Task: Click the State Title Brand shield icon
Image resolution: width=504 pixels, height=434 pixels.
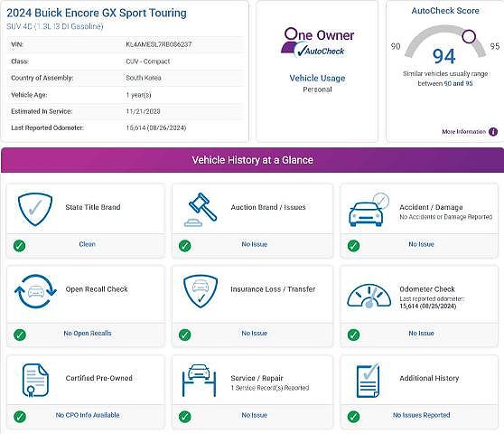Action: click(35, 209)
